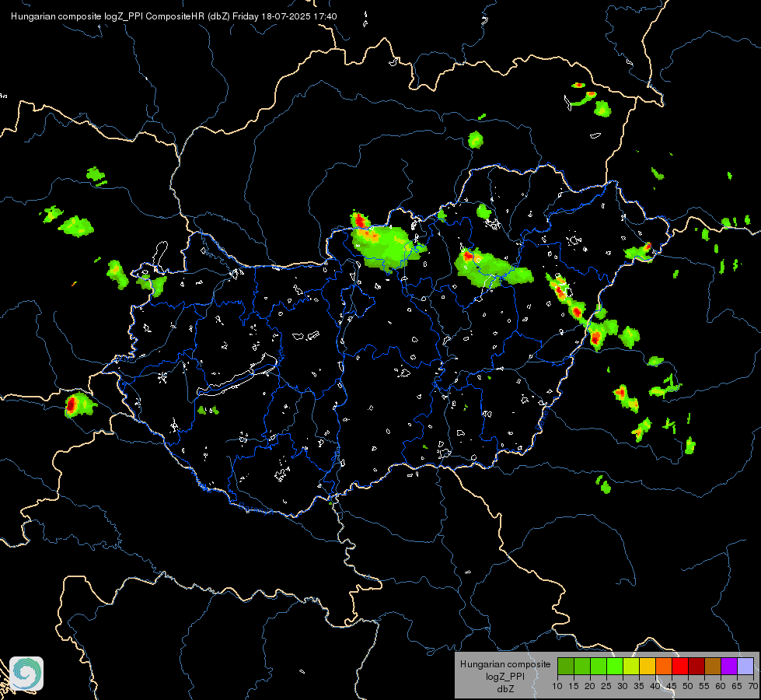Select the green 15–20 dBZ legend swatch
Image resolution: width=761 pixels, height=700 pixels.
pos(582,666)
